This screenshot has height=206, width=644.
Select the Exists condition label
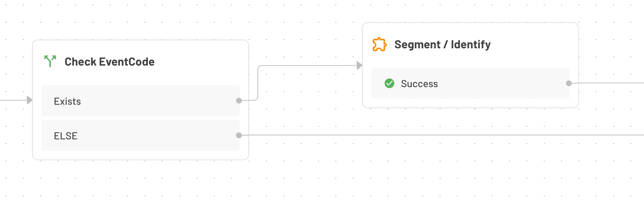click(x=67, y=101)
